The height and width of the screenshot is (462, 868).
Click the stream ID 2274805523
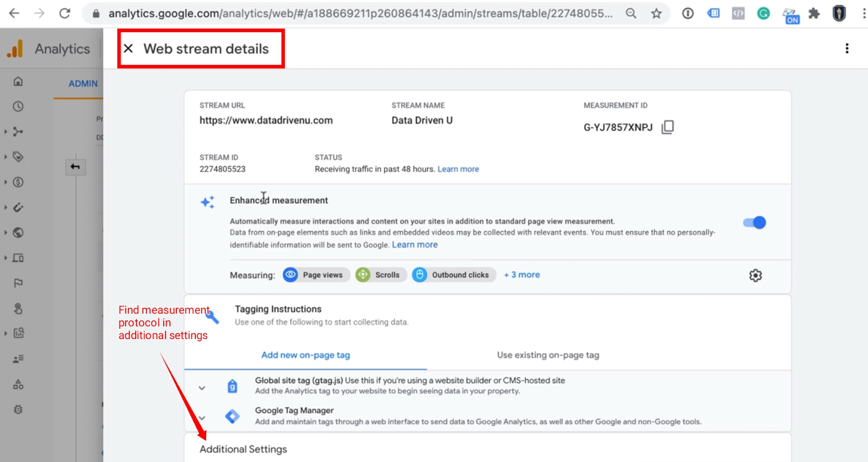click(222, 169)
